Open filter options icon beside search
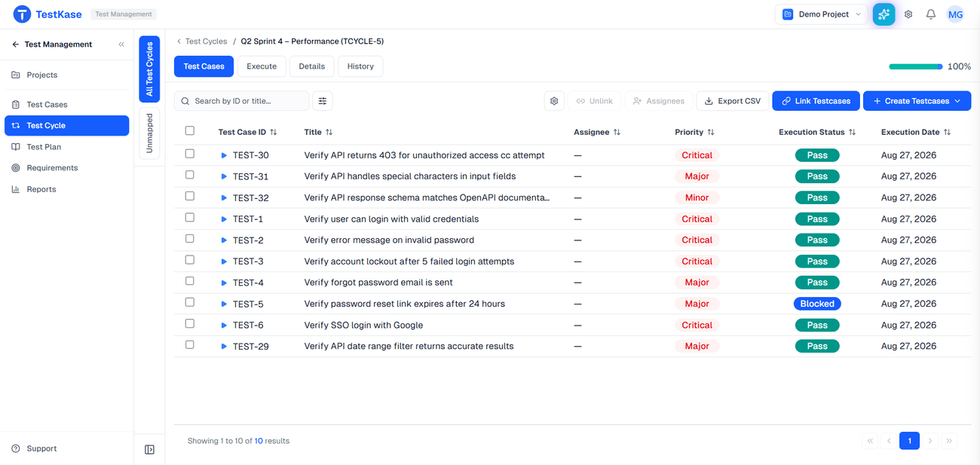Image resolution: width=980 pixels, height=465 pixels. pyautogui.click(x=323, y=101)
